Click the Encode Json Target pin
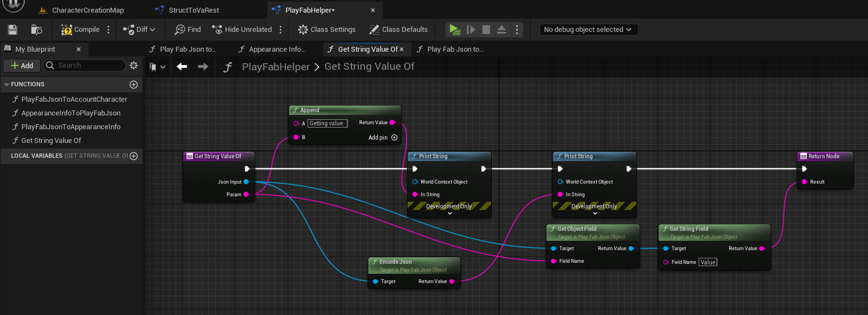The image size is (868, 315). tap(375, 281)
